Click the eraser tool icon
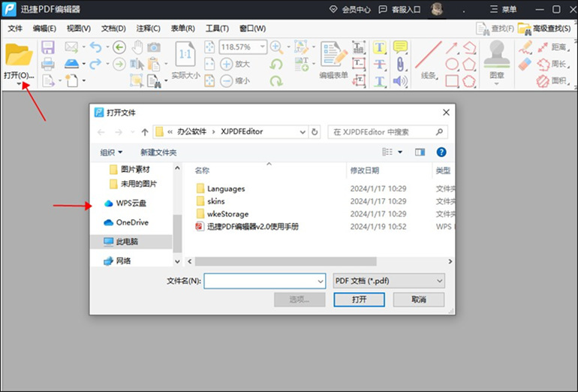The width and height of the screenshot is (578, 392). 525,64
